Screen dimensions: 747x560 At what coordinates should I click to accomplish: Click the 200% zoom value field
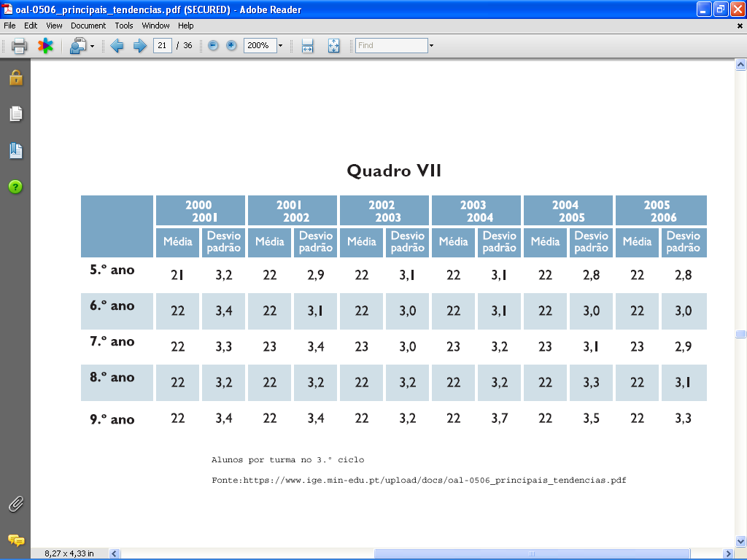click(x=260, y=45)
